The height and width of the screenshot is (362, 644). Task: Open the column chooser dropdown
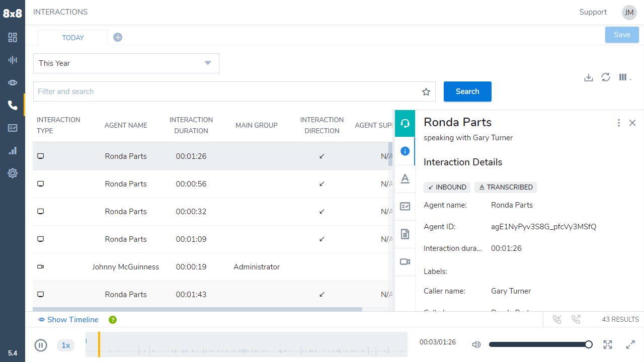[625, 77]
